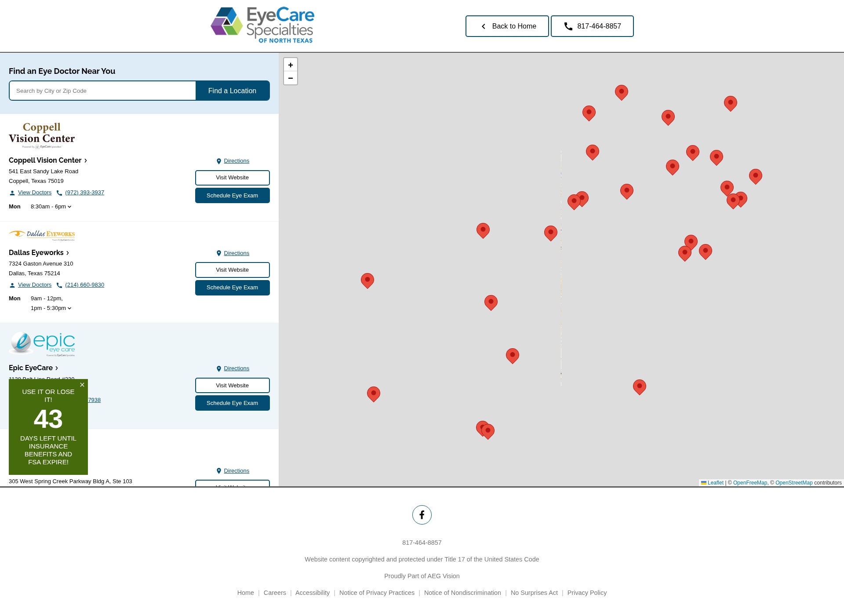The image size is (844, 616).
Task: Open Epic EyeCare location details
Action: (33, 368)
